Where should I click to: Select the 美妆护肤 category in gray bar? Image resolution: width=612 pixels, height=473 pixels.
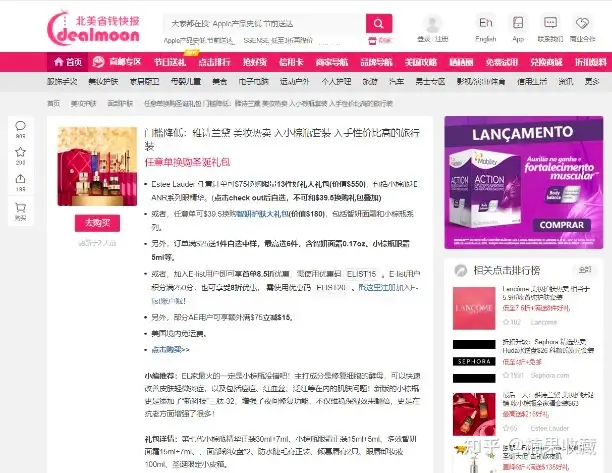pos(103,82)
